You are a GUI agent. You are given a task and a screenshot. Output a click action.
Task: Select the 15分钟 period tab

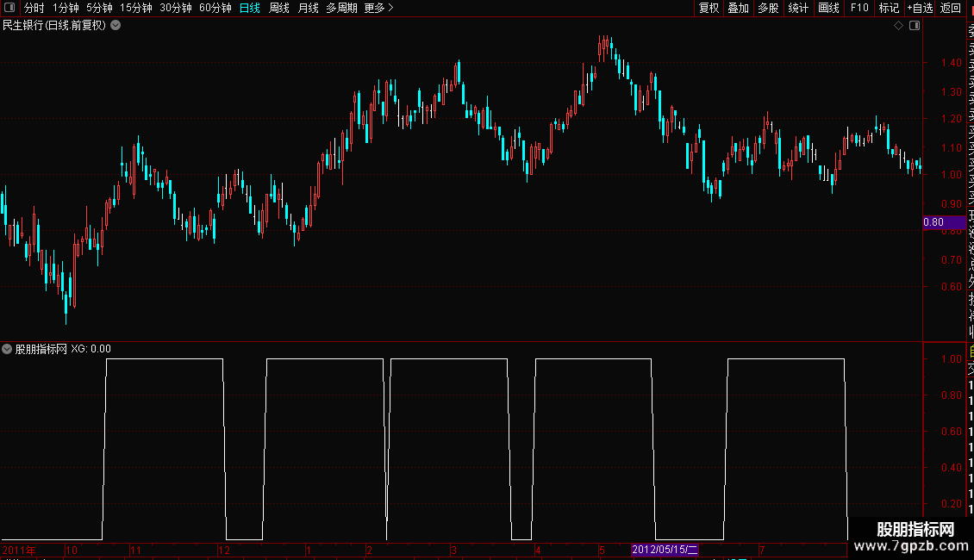click(136, 8)
